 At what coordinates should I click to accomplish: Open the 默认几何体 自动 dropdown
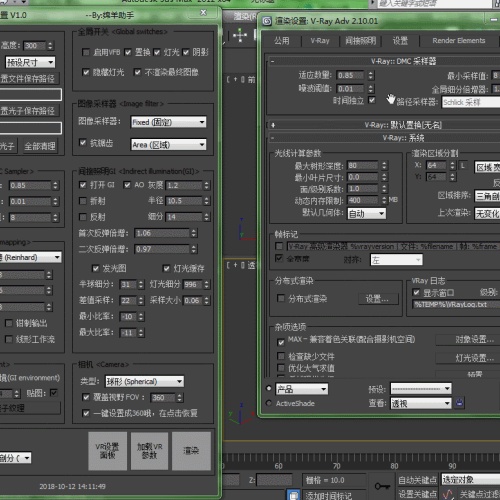[x=367, y=214]
